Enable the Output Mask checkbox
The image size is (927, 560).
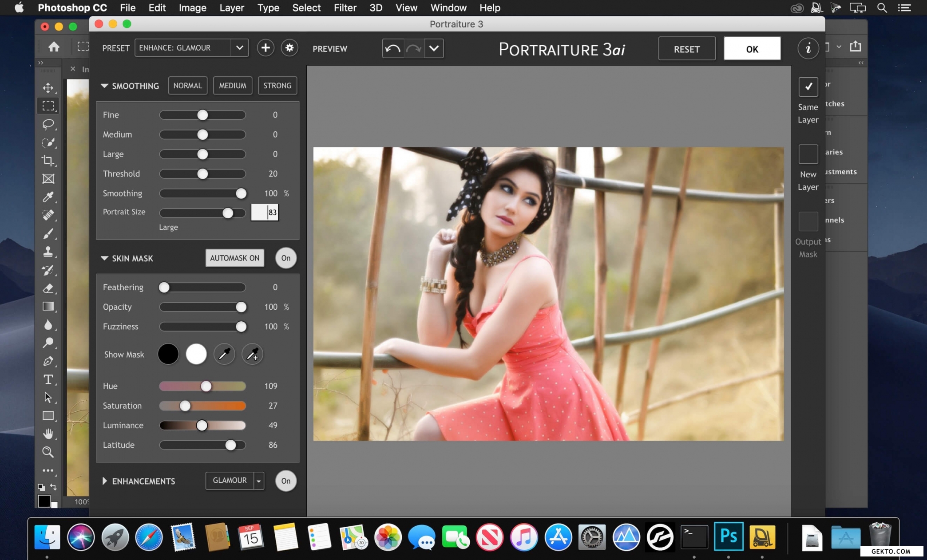point(808,221)
